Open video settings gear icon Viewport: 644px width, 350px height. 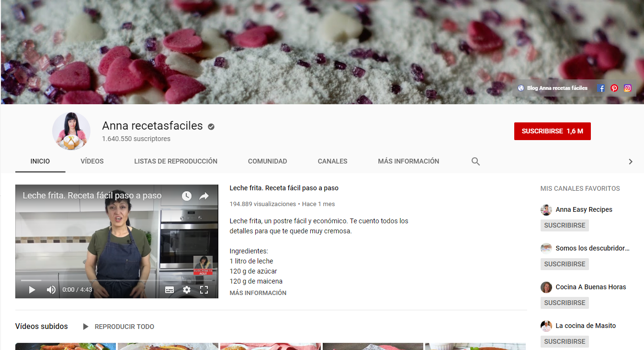187,290
